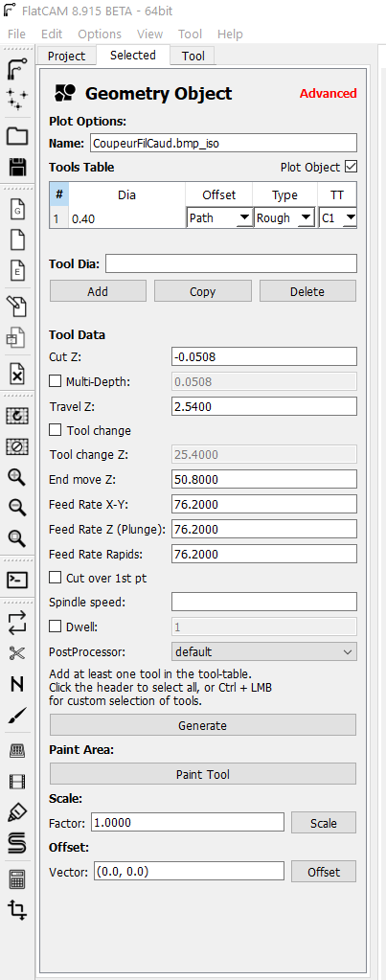Expand the PostProcessor default dropdown
Viewport: 386px width, 980px height.
pos(264,651)
